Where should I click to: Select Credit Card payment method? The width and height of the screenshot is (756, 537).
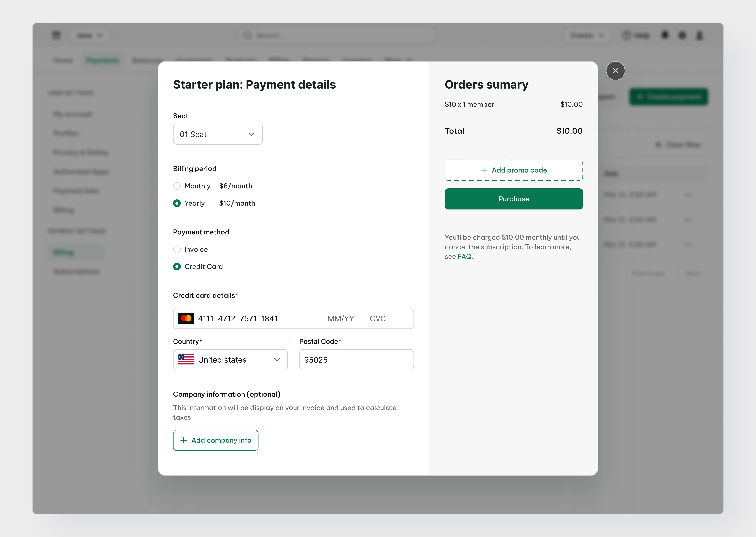coord(177,266)
